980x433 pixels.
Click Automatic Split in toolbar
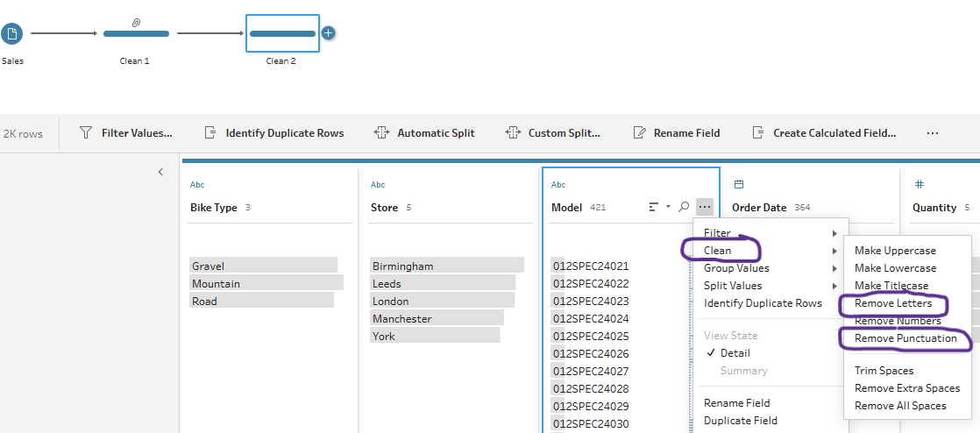click(x=424, y=133)
